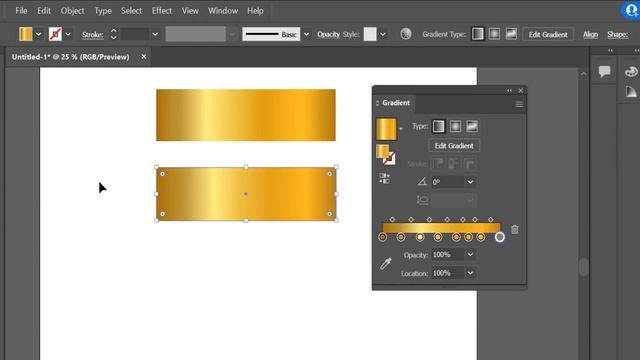This screenshot has height=360, width=640.
Task: Click Edit Gradient in the control bar
Action: point(548,35)
